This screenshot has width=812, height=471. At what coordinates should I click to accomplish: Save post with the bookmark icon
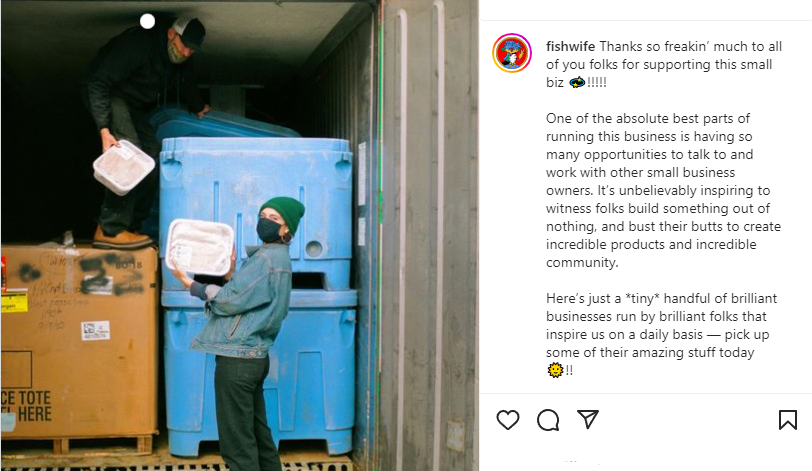click(x=788, y=420)
